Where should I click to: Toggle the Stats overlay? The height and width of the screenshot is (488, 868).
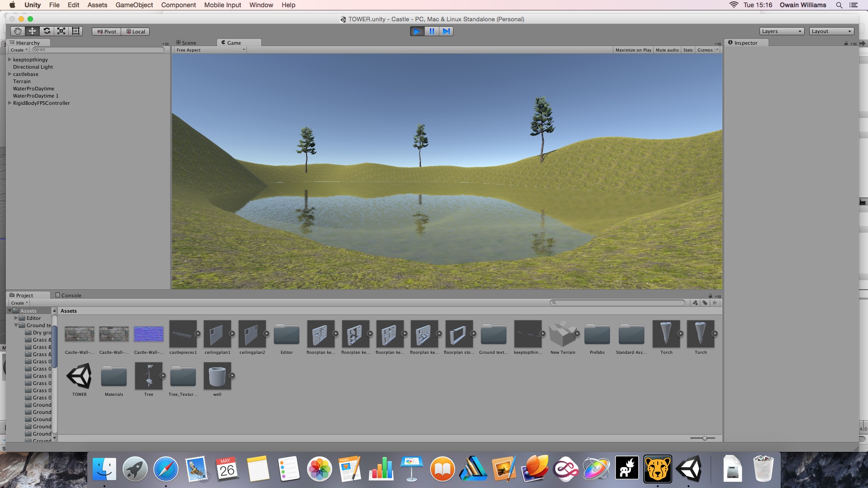pos(688,50)
